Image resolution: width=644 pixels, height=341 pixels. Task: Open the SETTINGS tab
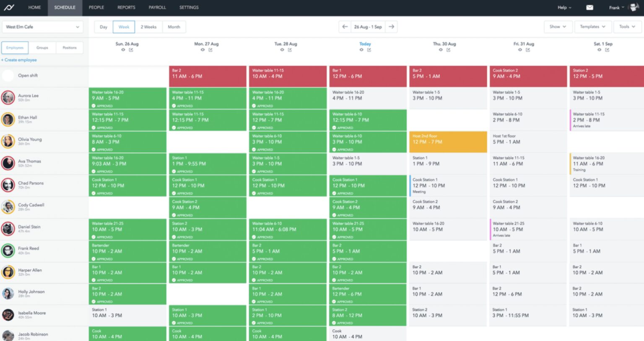189,8
